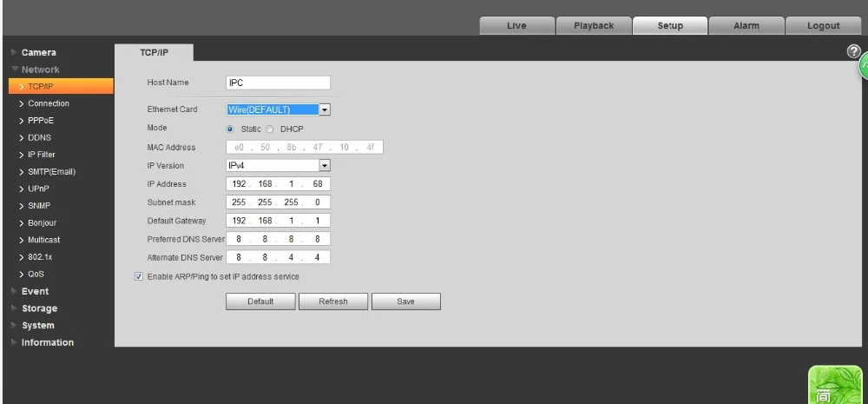
Task: Switch to the Playback tab
Action: coord(594,26)
